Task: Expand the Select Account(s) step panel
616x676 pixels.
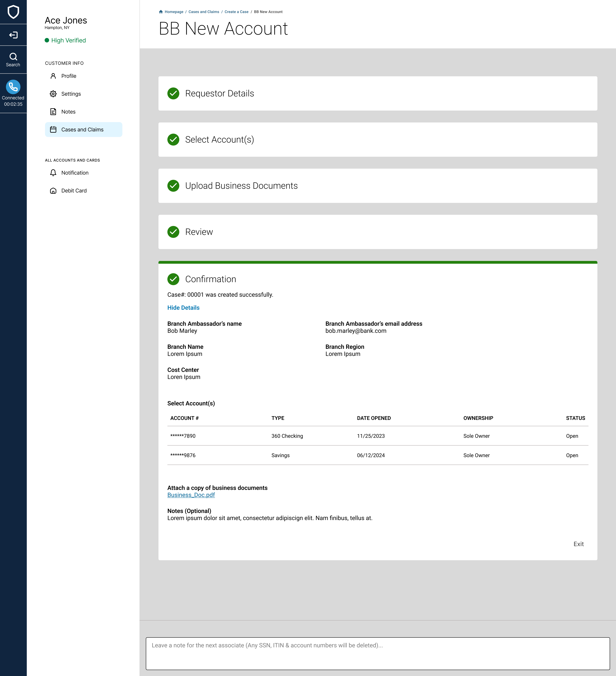Action: 219,139
